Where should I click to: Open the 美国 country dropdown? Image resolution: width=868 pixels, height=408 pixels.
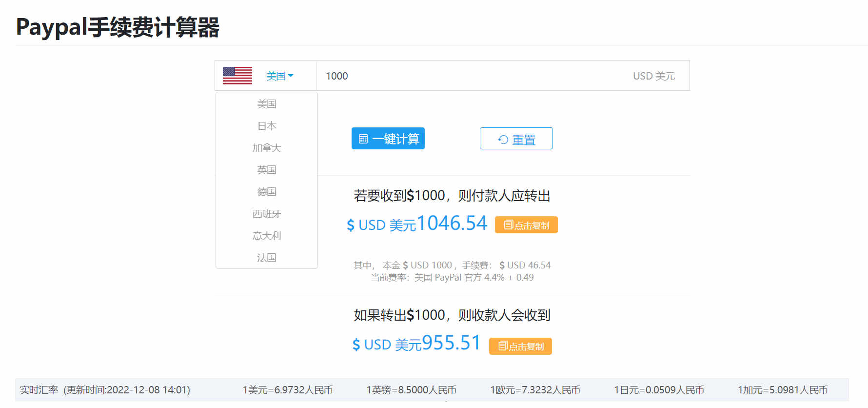point(280,76)
